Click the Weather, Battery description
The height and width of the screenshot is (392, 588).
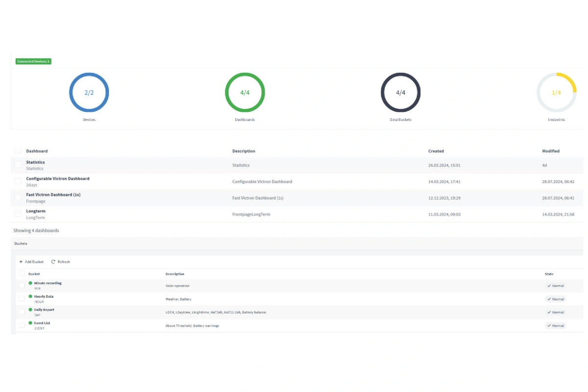click(178, 299)
